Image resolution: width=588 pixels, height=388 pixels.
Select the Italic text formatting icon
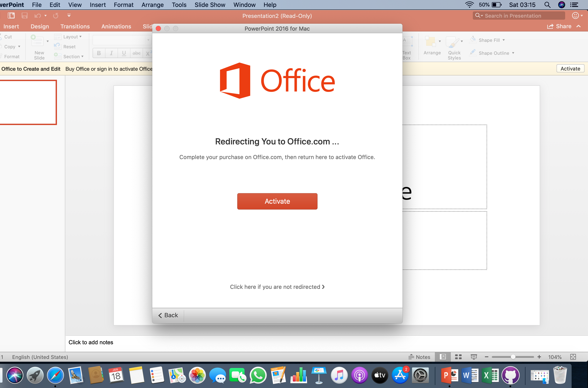111,52
